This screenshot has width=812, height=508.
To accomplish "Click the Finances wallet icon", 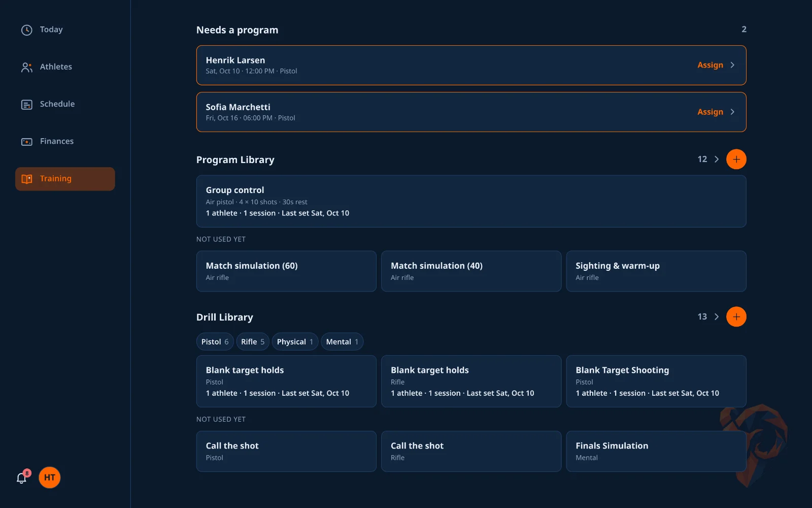I will click(x=27, y=142).
